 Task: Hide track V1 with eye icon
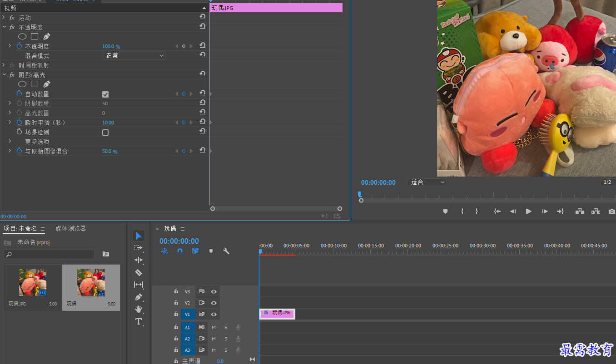(x=214, y=314)
